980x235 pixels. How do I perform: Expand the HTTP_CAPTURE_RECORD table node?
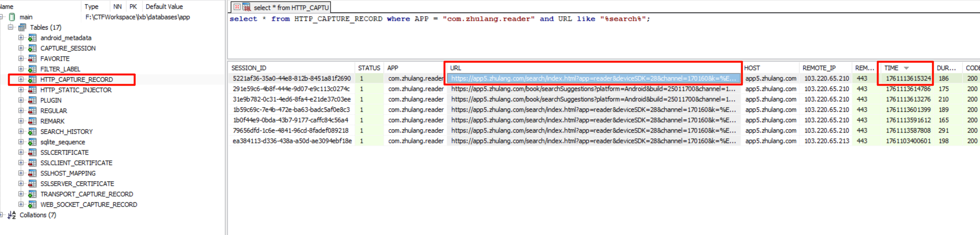pyautogui.click(x=21, y=79)
